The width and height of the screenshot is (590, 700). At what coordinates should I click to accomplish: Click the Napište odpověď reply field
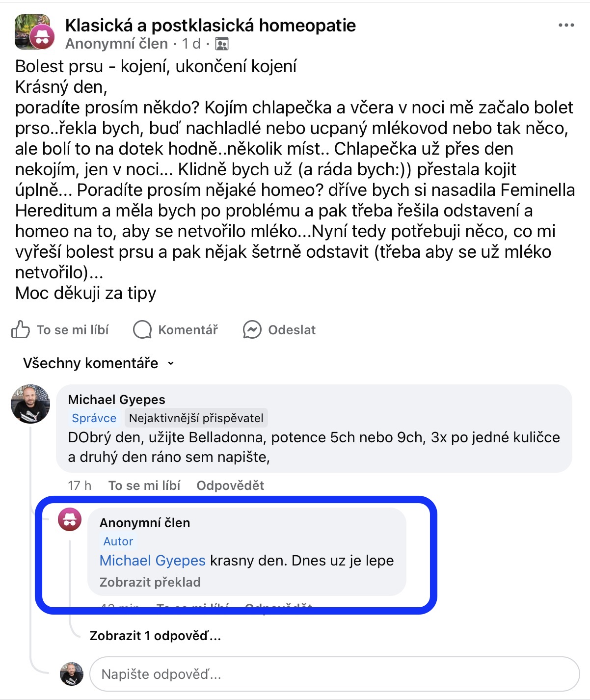(x=334, y=674)
